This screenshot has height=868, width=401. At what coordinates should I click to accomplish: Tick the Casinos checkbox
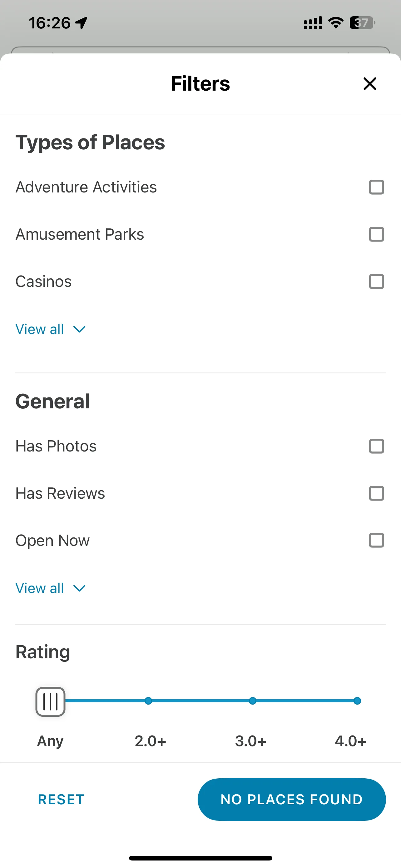click(x=376, y=282)
